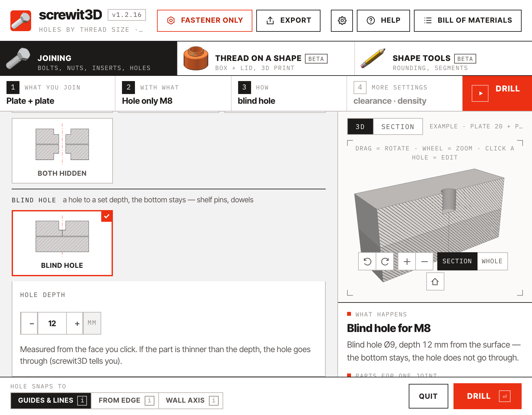Snap holes to WALL AXIS
The width and height of the screenshot is (532, 415).
coord(191,401)
